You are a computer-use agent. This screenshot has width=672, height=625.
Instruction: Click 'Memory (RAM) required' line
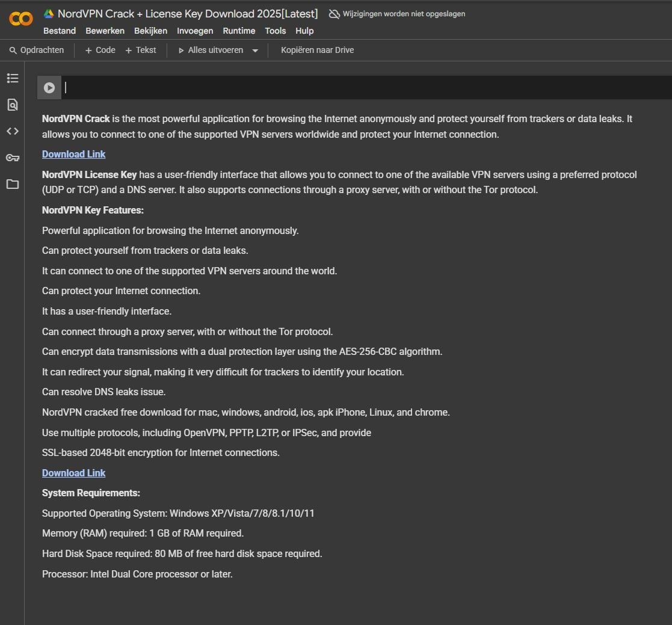143,534
